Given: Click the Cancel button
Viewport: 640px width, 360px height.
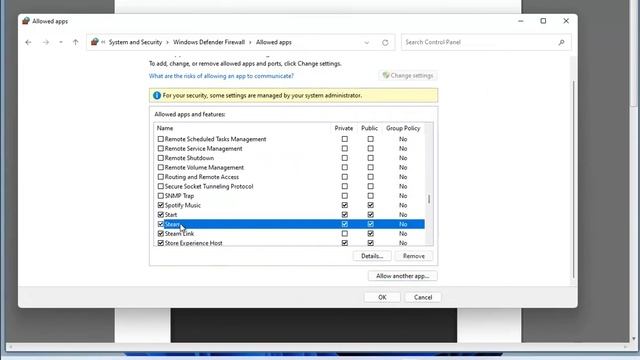Looking at the screenshot, I should (x=423, y=297).
